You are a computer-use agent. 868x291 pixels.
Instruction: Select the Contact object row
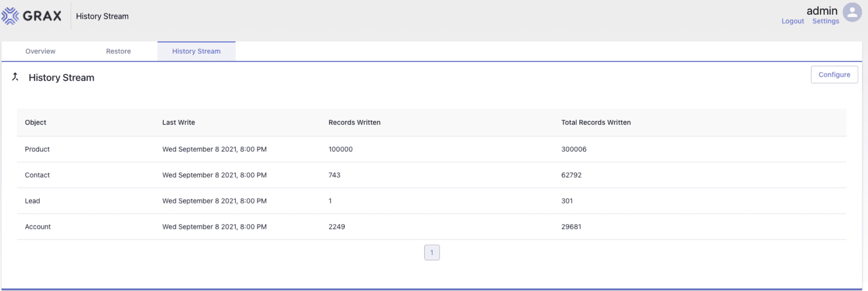(37, 175)
